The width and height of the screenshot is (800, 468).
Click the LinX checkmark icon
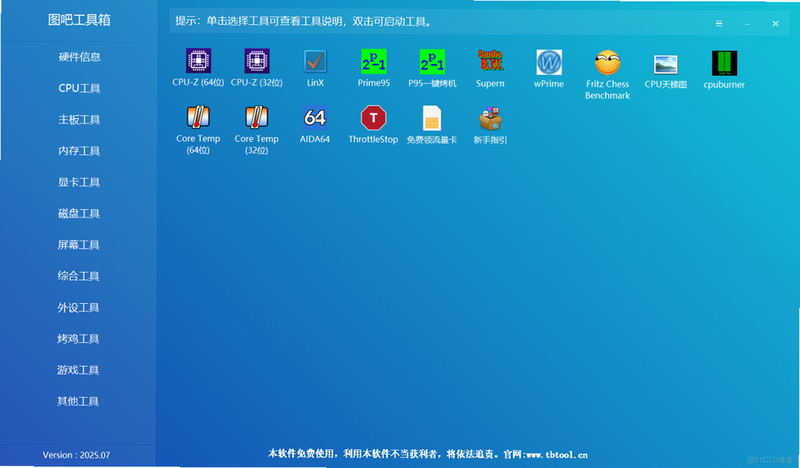(315, 61)
